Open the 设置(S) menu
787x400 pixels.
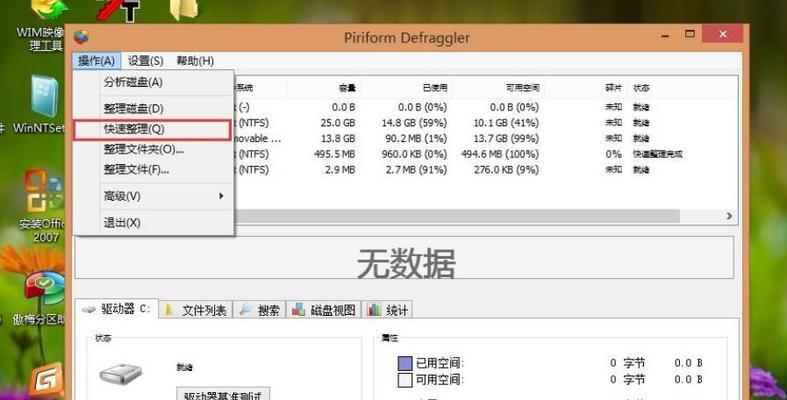(145, 61)
